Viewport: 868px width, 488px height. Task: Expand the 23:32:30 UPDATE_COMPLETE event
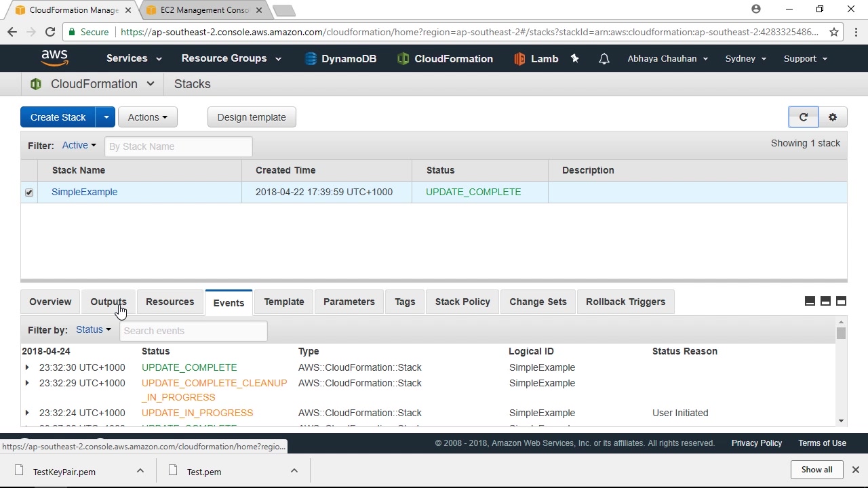point(27,367)
